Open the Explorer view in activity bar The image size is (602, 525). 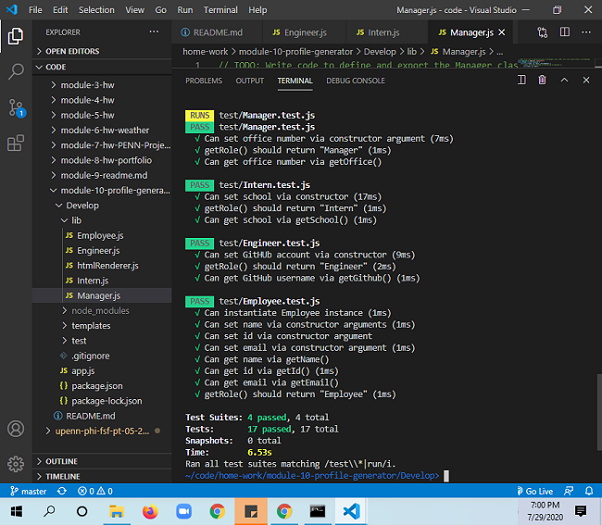[15, 36]
